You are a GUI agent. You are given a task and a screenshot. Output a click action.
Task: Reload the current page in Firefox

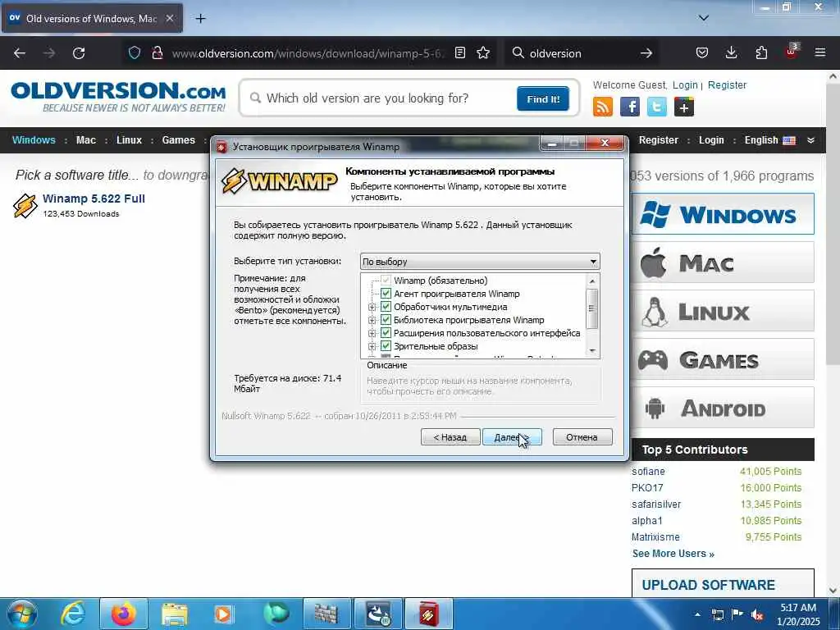[x=79, y=53]
